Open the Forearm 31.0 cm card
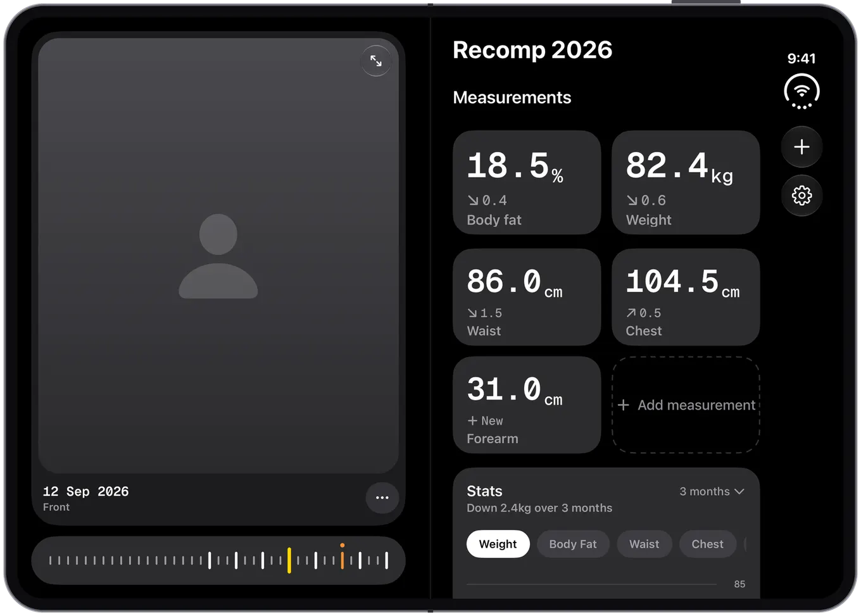This screenshot has height=616, width=861. click(527, 405)
